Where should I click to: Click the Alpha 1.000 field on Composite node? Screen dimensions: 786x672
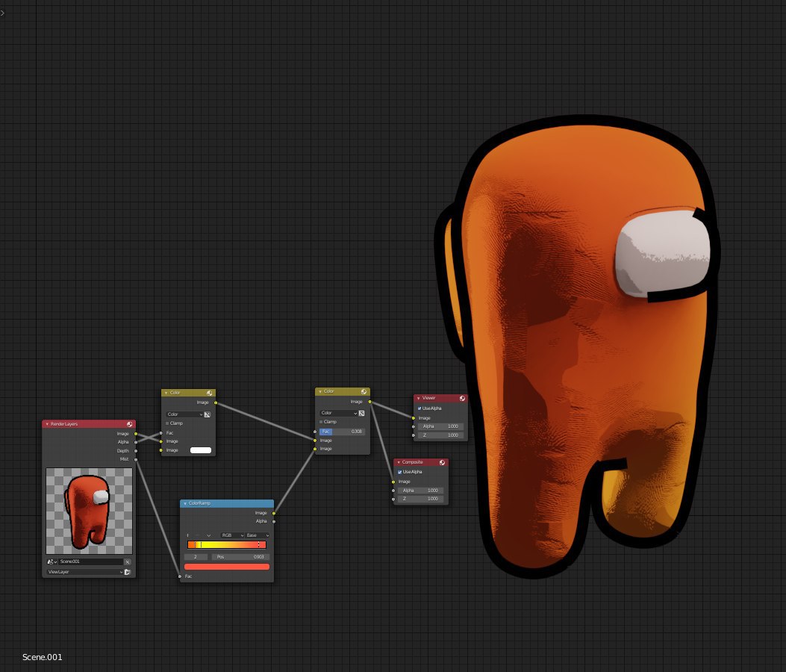click(420, 491)
